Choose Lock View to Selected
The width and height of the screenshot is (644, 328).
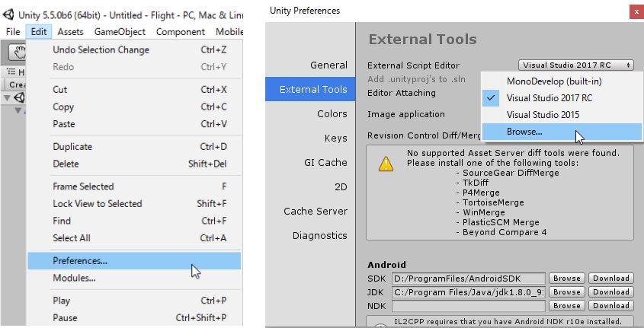pos(134,203)
